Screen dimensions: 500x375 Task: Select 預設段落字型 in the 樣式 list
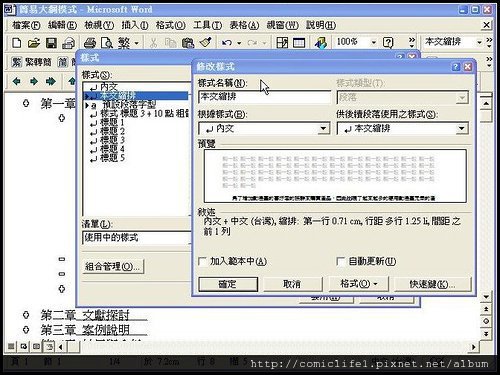click(x=129, y=105)
